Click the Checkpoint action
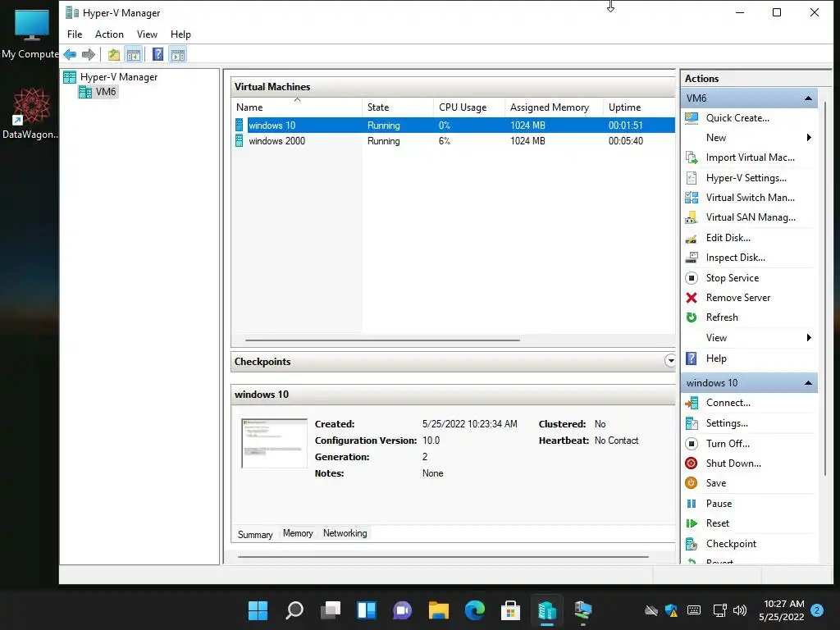Screen dimensions: 840x630 (x=731, y=544)
